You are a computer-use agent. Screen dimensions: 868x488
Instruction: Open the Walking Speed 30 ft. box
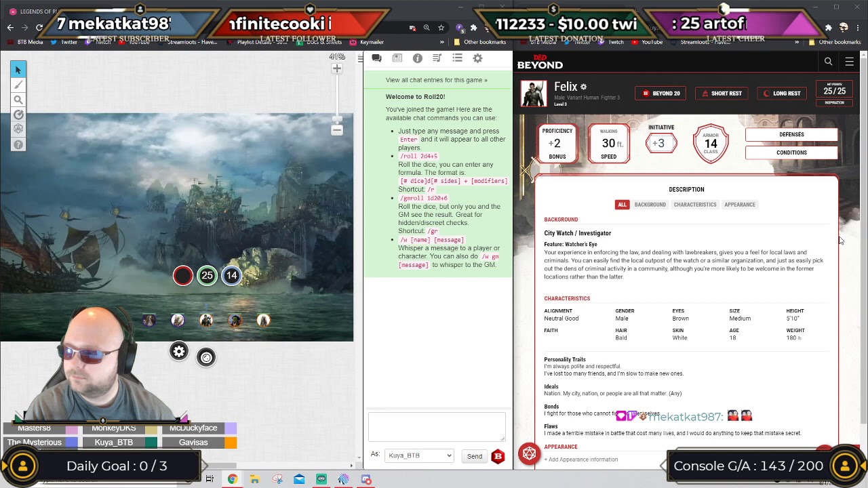coord(609,144)
